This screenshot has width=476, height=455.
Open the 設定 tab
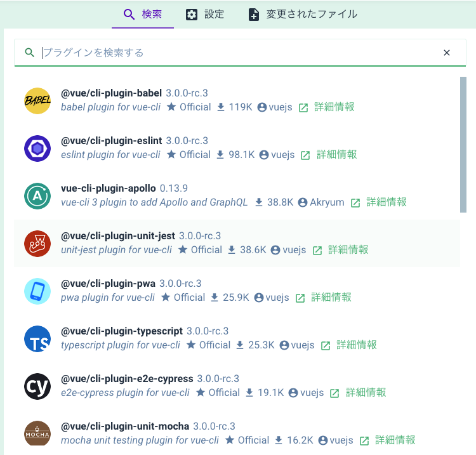205,14
